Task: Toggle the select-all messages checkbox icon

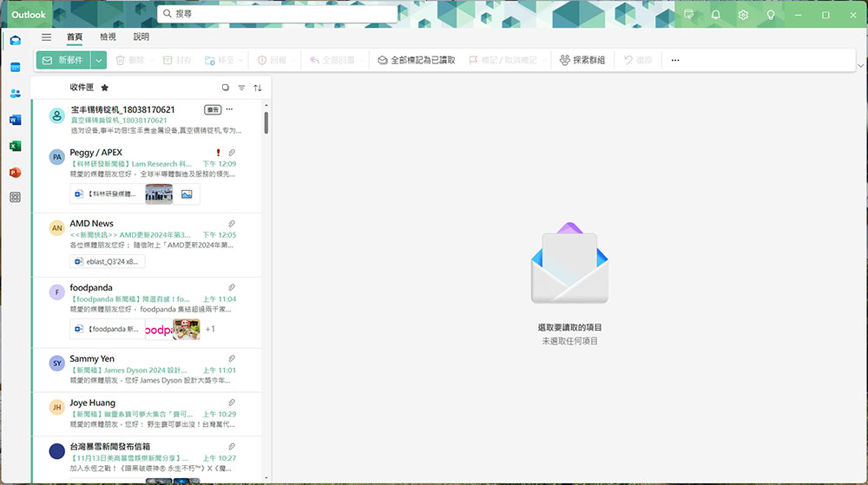Action: pyautogui.click(x=226, y=88)
